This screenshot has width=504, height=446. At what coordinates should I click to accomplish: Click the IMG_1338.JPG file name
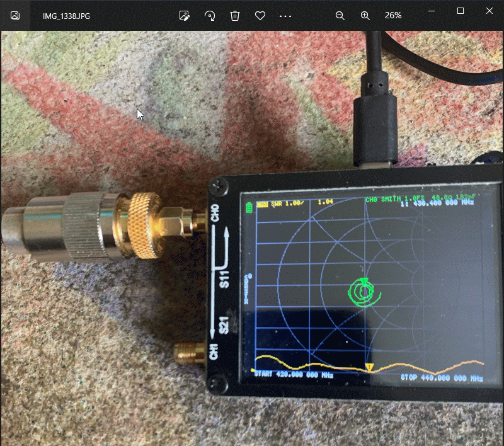[66, 15]
